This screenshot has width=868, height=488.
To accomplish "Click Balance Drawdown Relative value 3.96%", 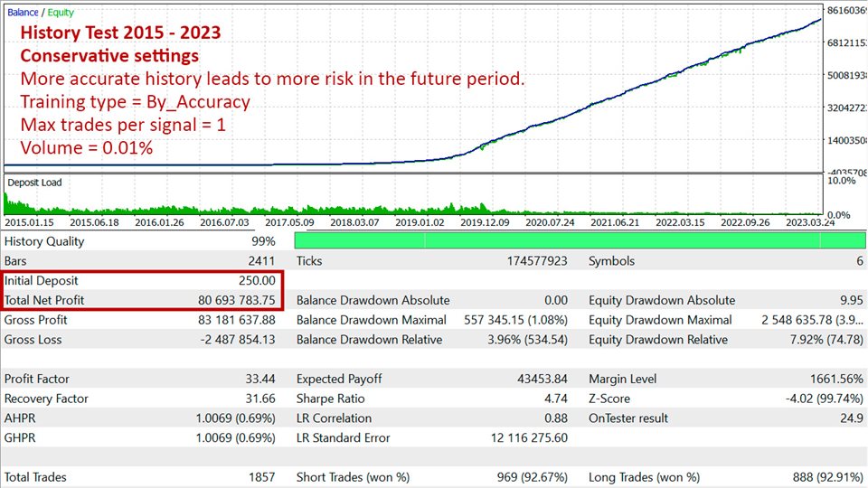I will (x=505, y=340).
